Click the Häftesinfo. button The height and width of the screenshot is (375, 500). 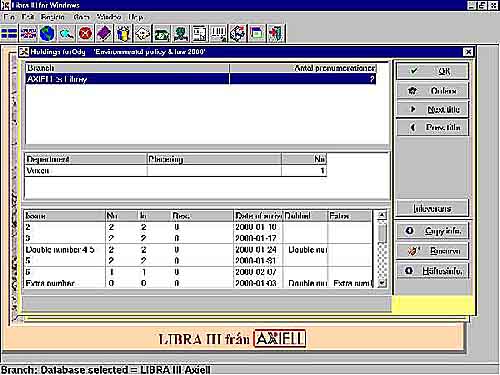pyautogui.click(x=432, y=271)
